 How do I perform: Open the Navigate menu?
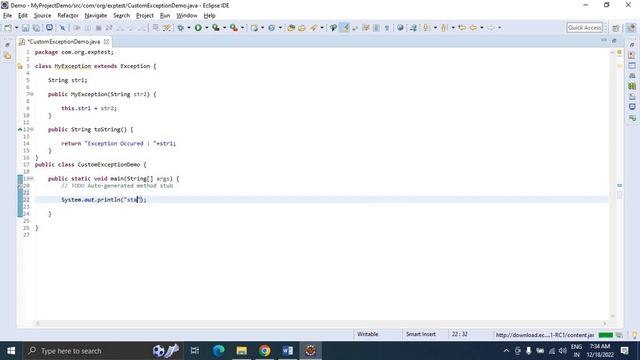pos(96,16)
